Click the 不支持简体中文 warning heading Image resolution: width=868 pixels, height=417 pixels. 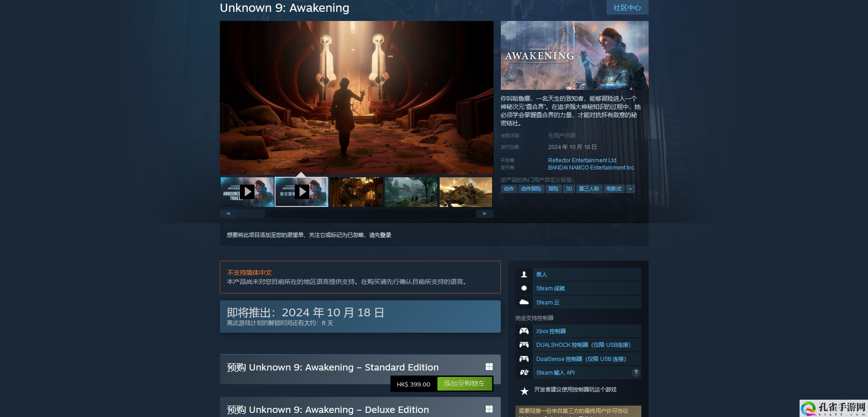point(249,273)
